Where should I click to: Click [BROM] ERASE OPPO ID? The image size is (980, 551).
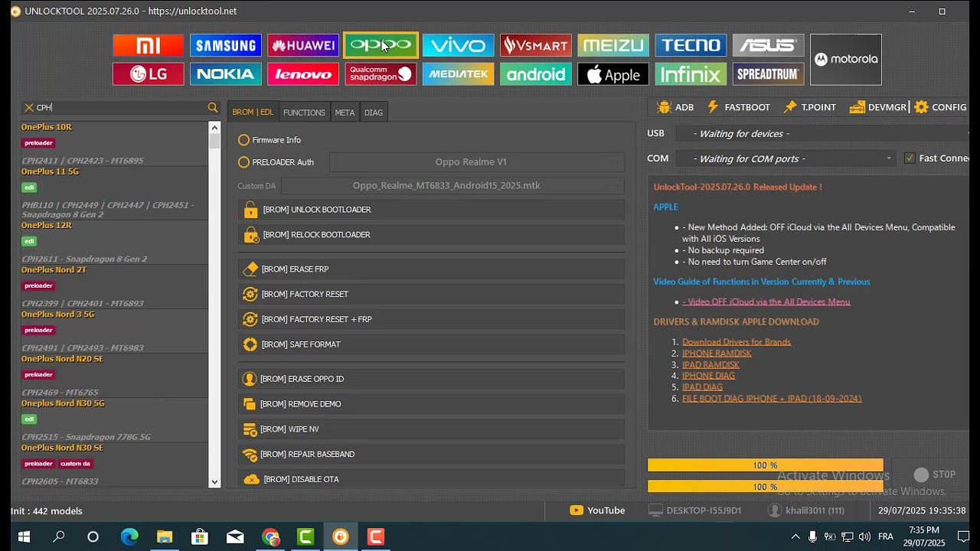(x=431, y=379)
